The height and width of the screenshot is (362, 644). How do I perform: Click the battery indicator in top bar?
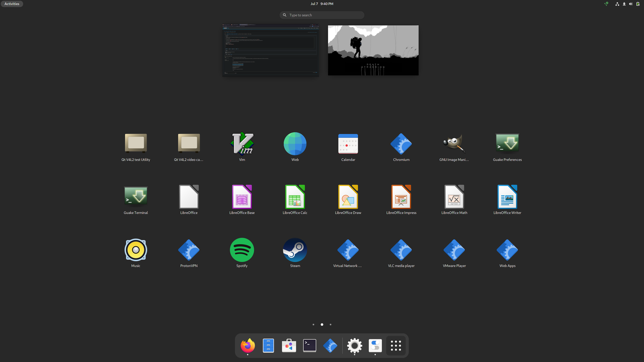point(638,4)
